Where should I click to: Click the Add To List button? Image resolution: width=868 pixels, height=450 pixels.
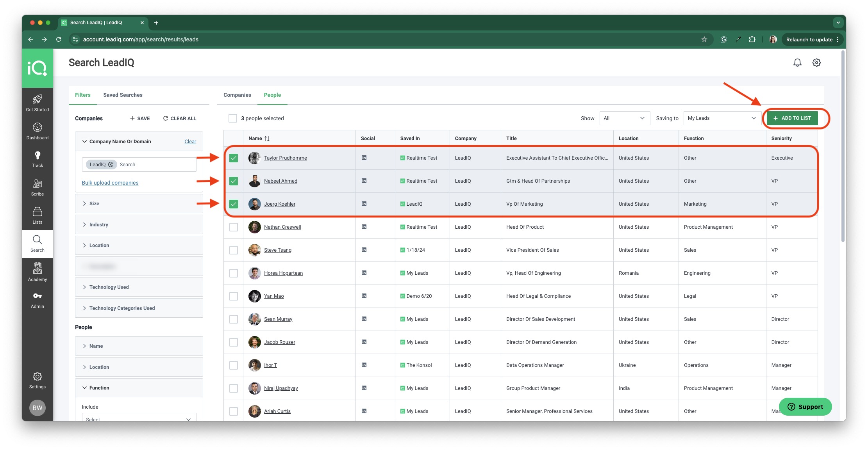tap(792, 118)
